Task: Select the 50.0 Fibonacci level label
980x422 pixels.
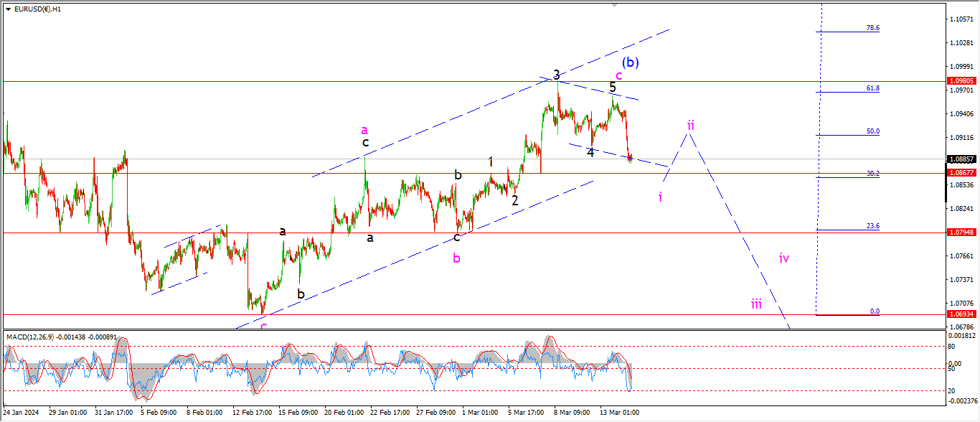Action: [873, 131]
